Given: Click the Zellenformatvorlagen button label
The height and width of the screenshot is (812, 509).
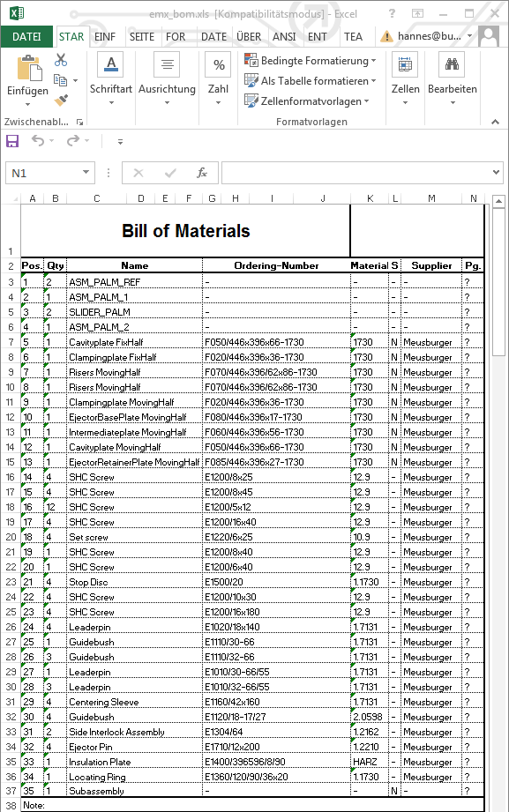Looking at the screenshot, I should pyautogui.click(x=311, y=101).
